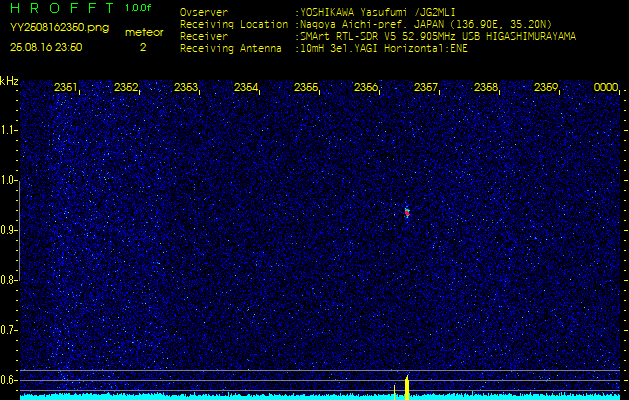
Task: Click the version text "1.0.0f"
Action: click(138, 8)
